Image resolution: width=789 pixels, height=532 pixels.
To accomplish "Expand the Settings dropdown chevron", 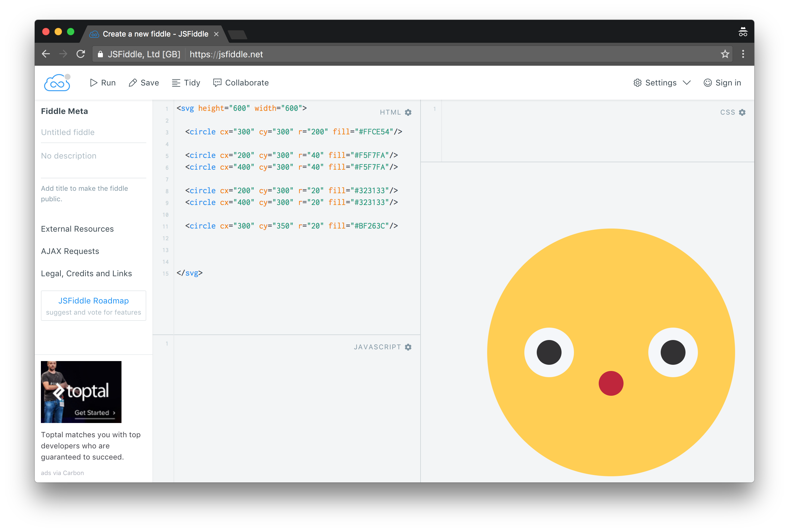I will click(x=687, y=83).
